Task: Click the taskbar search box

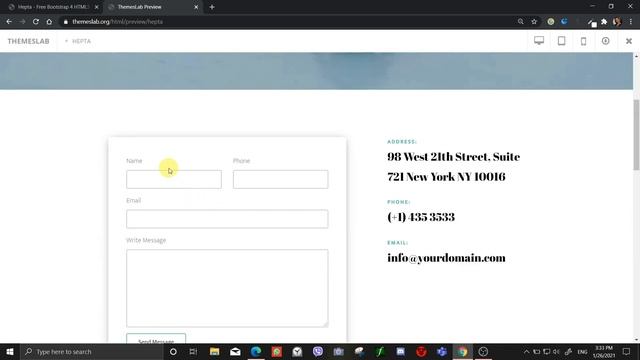Action: point(91,351)
